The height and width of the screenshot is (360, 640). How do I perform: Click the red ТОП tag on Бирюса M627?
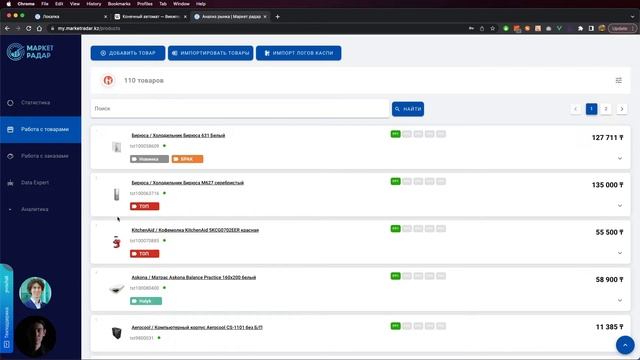(x=144, y=207)
